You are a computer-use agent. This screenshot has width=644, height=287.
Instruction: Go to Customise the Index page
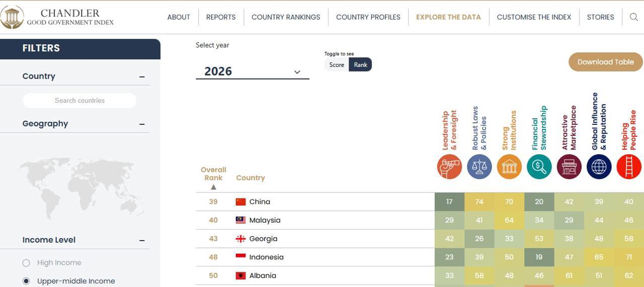[x=534, y=17]
